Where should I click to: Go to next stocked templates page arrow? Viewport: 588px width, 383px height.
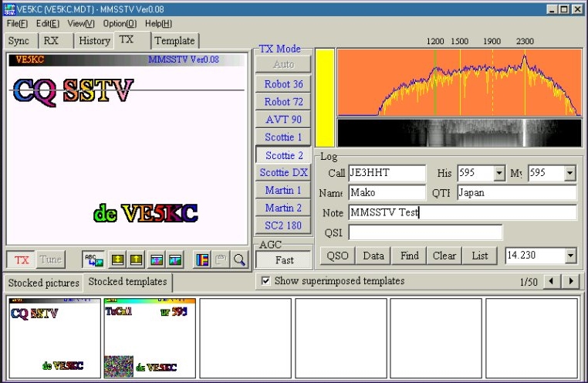(x=572, y=282)
